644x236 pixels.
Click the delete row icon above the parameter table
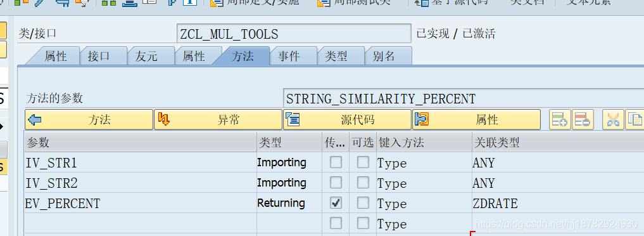pos(583,120)
